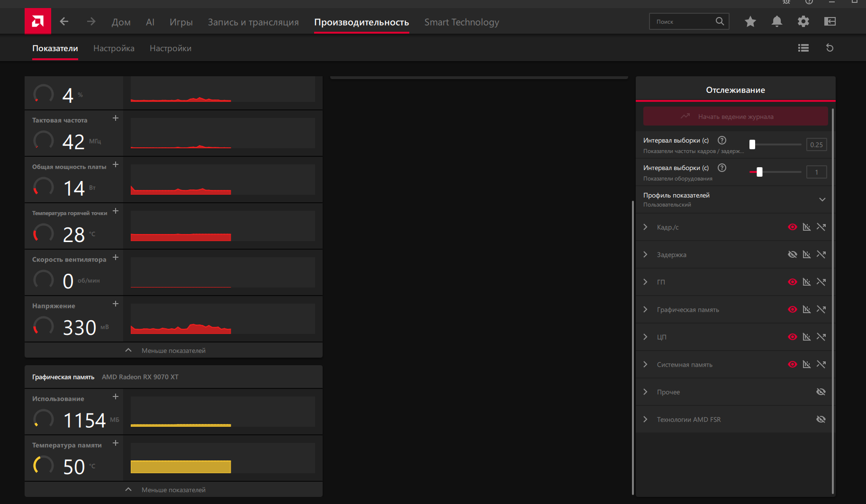Click the Поиск search field
Image resolution: width=866 pixels, height=504 pixels.
point(689,21)
